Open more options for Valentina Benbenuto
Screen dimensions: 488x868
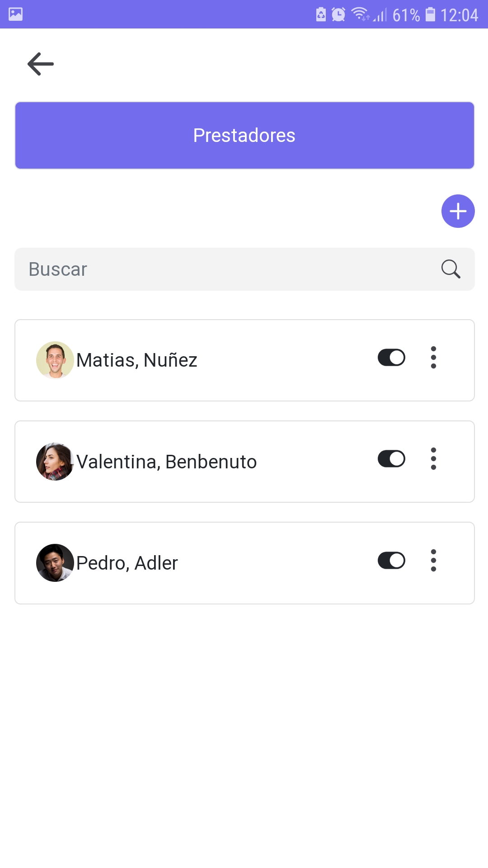[433, 459]
